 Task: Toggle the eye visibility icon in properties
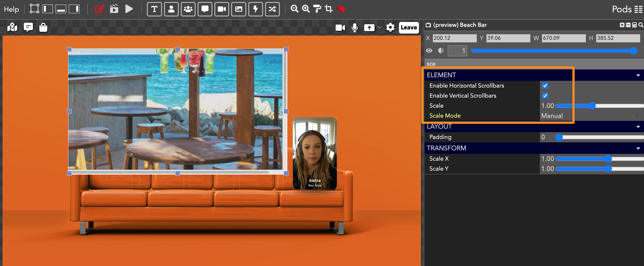[x=429, y=51]
